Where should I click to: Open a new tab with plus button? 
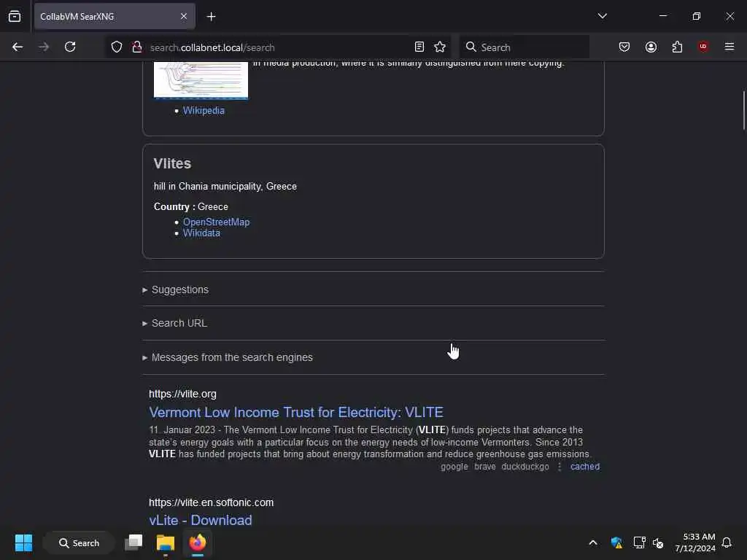(x=211, y=17)
